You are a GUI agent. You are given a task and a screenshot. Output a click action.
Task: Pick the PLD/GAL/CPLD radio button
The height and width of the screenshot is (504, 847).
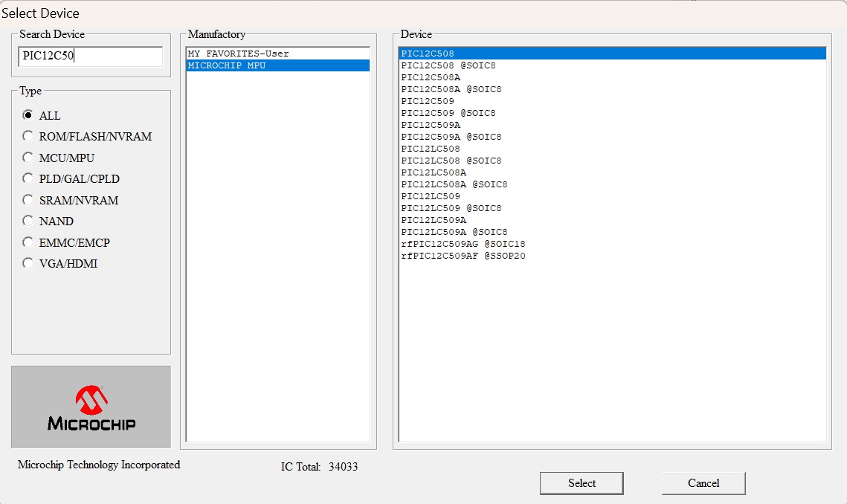pos(28,178)
